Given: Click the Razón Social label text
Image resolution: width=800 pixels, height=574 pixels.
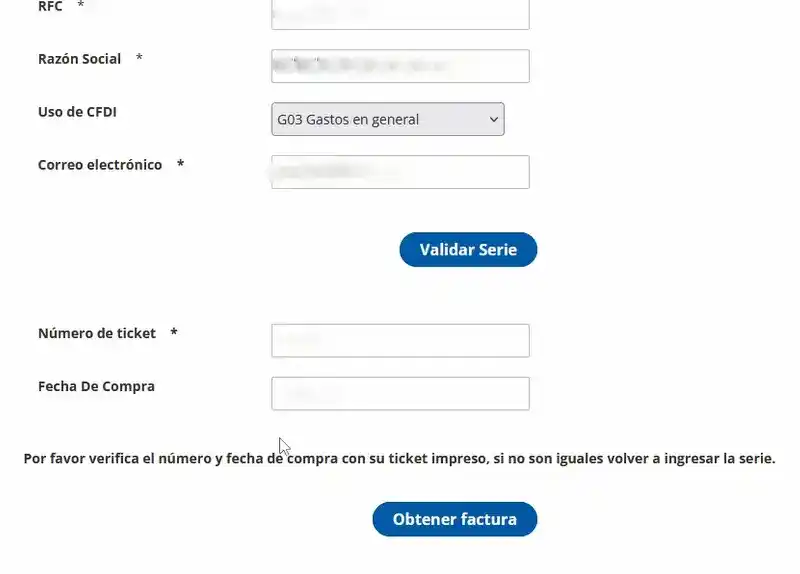Looking at the screenshot, I should 80,59.
